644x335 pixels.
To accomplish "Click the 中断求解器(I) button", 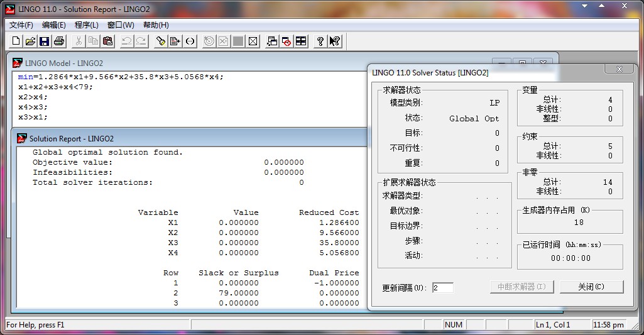I will [x=522, y=287].
